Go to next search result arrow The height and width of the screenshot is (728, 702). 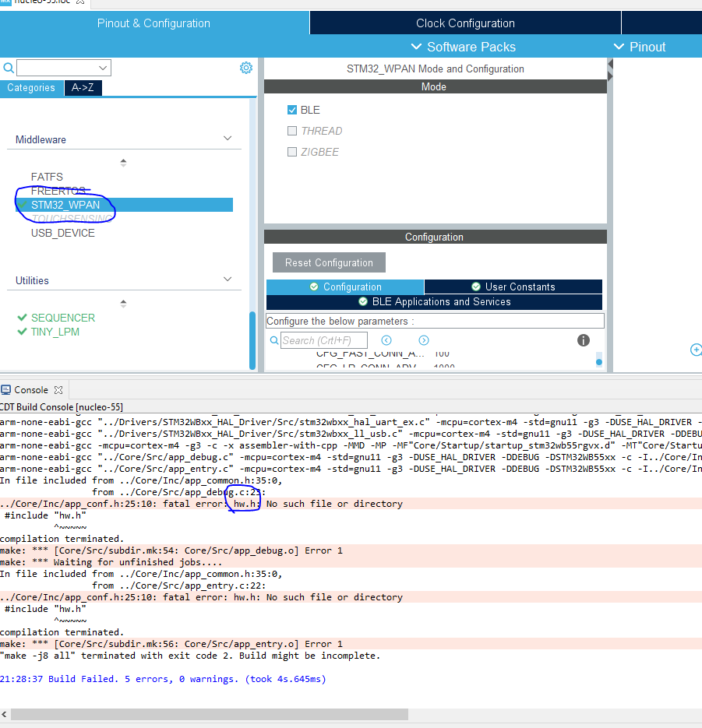[423, 340]
